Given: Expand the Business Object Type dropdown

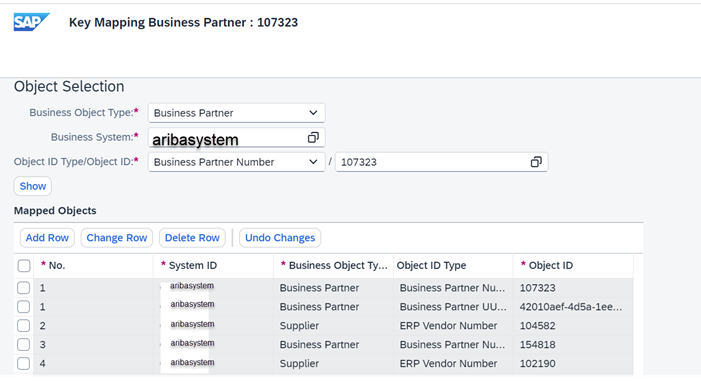Looking at the screenshot, I should click(x=313, y=113).
